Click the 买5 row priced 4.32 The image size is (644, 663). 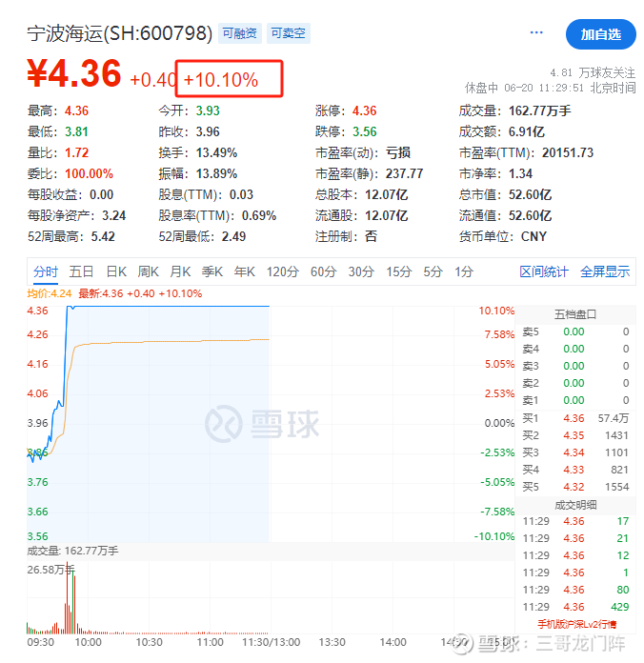pos(575,487)
